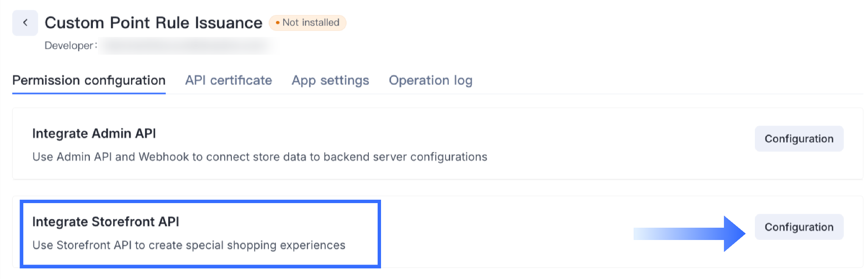Click the Not installed status badge
The height and width of the screenshot is (279, 868).
click(308, 22)
